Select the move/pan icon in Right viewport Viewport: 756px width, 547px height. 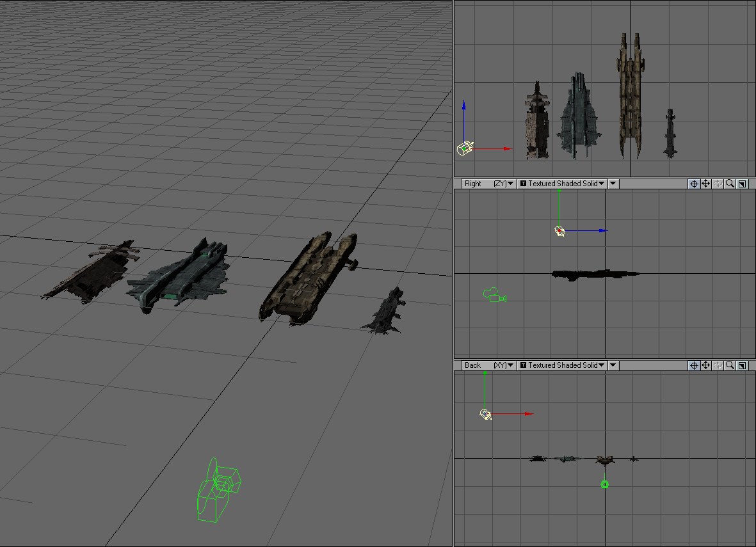click(706, 184)
